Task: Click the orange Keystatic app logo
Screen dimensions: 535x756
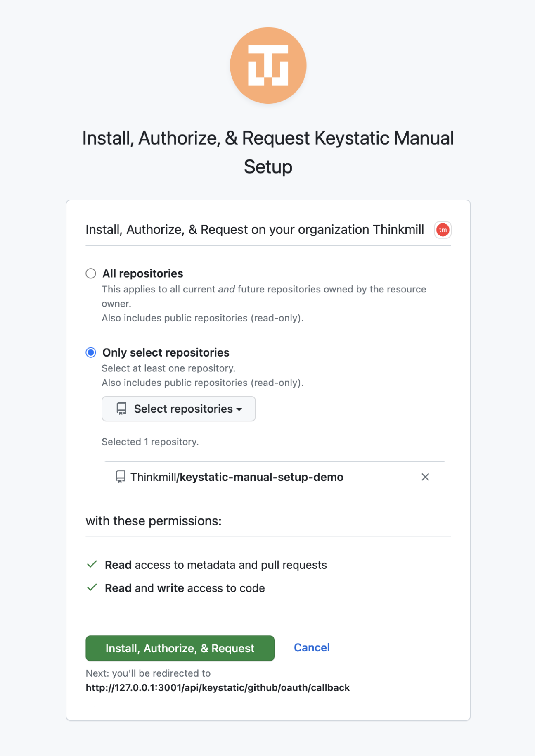Action: (x=268, y=65)
